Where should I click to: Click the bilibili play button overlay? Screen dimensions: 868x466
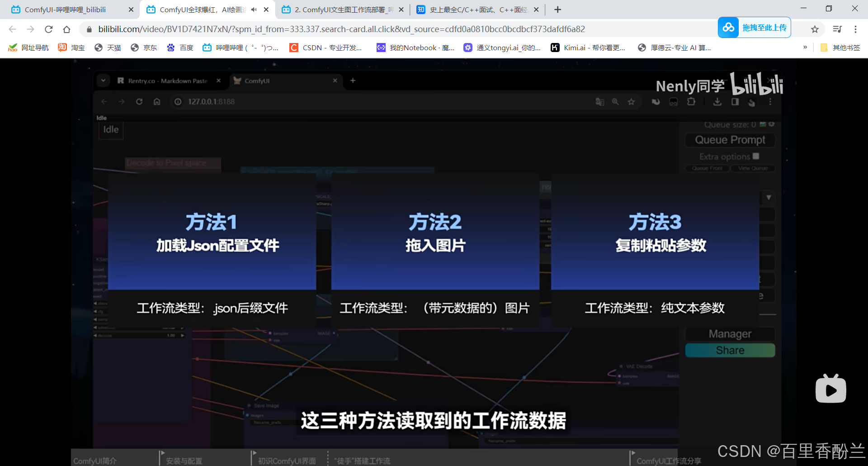(831, 389)
